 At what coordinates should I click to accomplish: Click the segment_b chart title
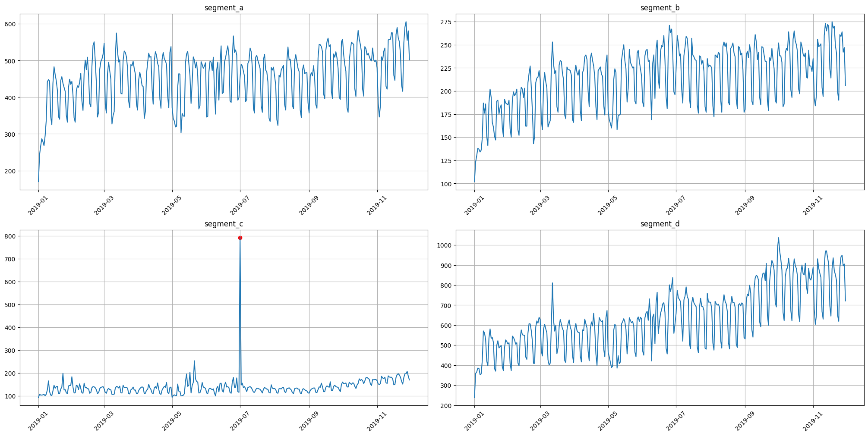click(660, 8)
